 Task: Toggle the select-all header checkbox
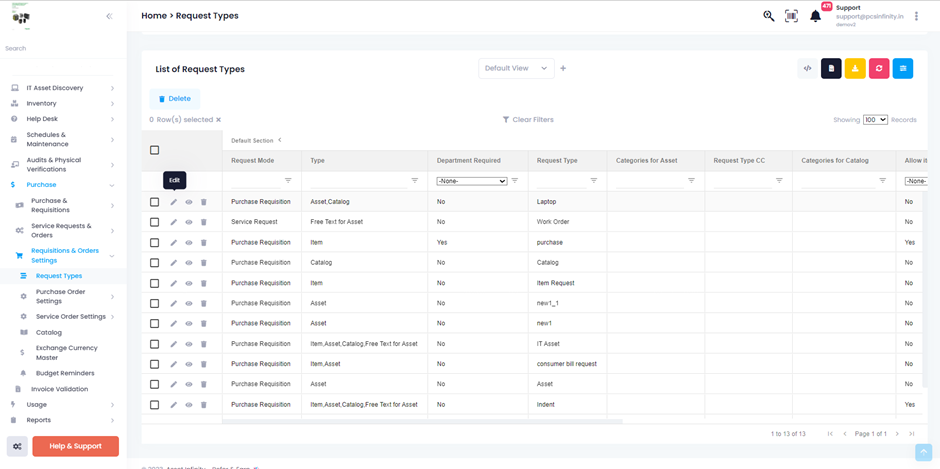tap(155, 150)
